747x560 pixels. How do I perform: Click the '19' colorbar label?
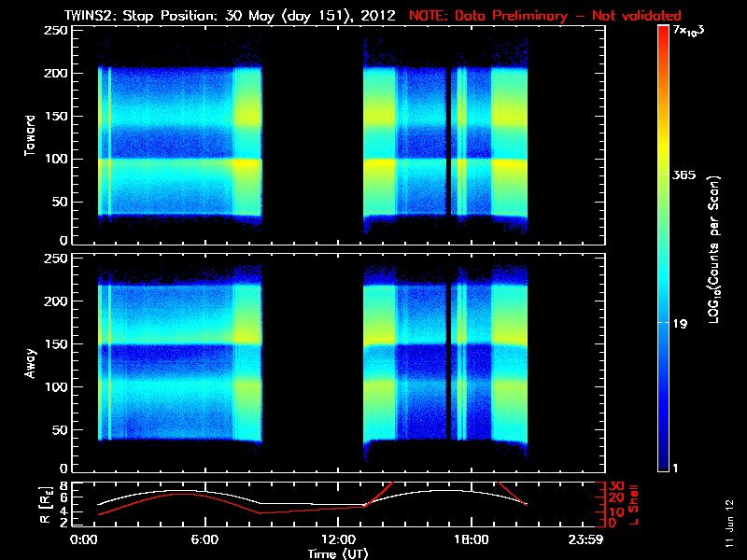pyautogui.click(x=680, y=324)
